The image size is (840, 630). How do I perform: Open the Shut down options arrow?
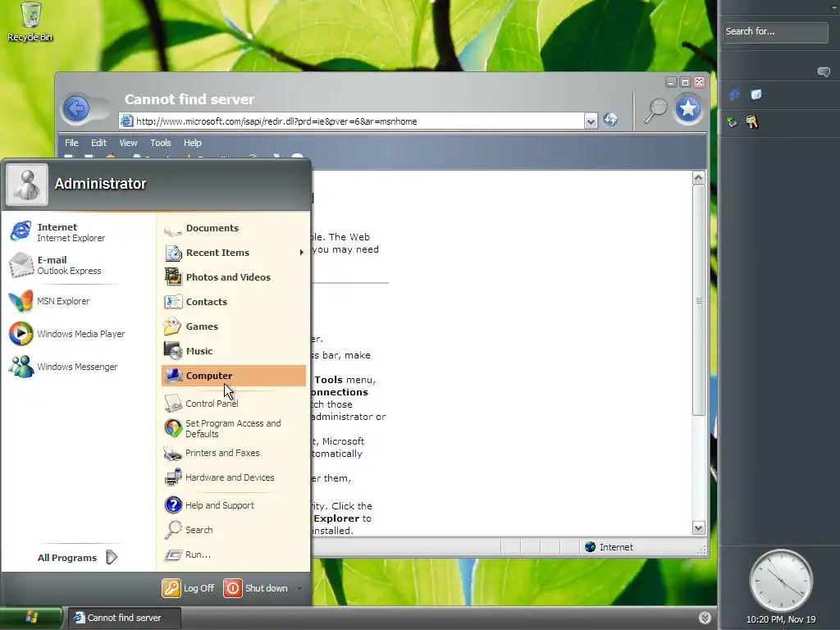299,588
